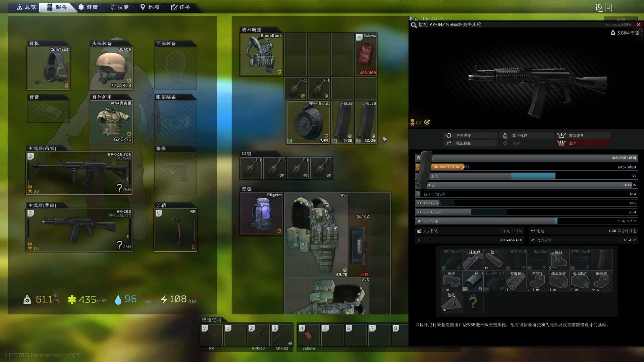Click the 照门 rear sight mod slot
This screenshot has width=644, height=362.
(x=559, y=260)
